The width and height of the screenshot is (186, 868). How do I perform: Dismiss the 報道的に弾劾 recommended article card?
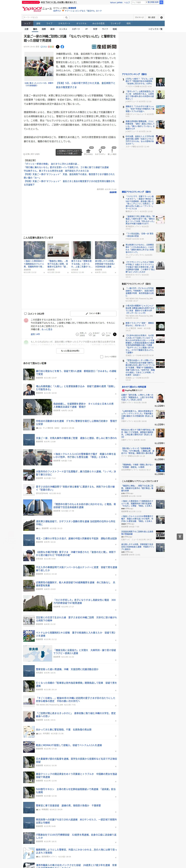68,273
